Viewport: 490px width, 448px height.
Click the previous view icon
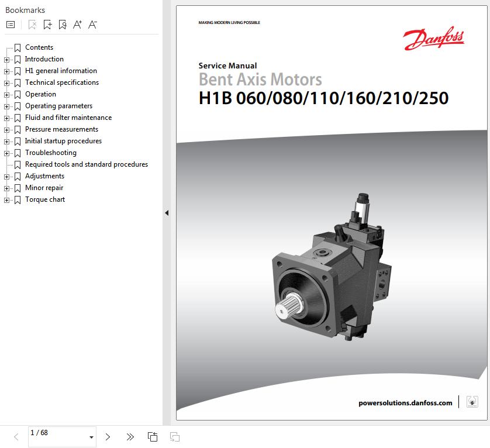[x=153, y=437]
